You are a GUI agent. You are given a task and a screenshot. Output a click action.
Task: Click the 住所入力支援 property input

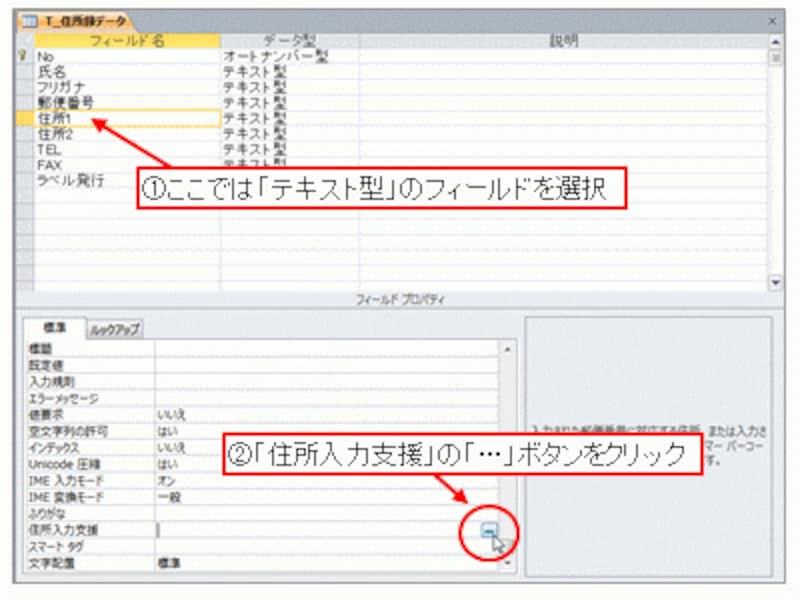coord(317,530)
